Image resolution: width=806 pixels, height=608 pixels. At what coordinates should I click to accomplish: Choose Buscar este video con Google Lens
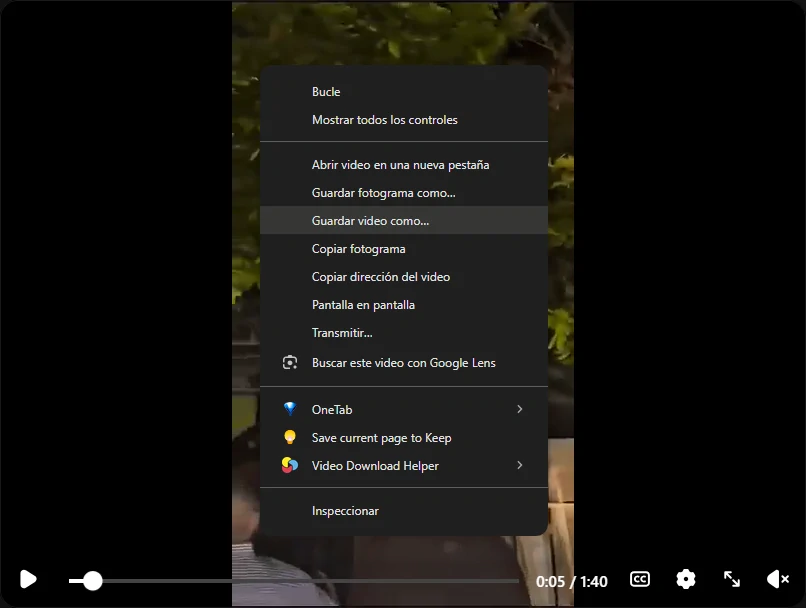404,363
